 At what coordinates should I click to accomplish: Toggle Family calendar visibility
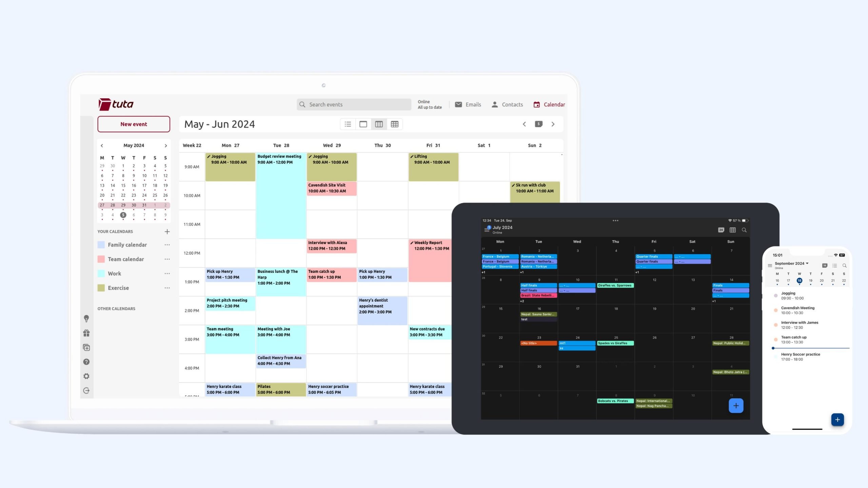(x=101, y=245)
